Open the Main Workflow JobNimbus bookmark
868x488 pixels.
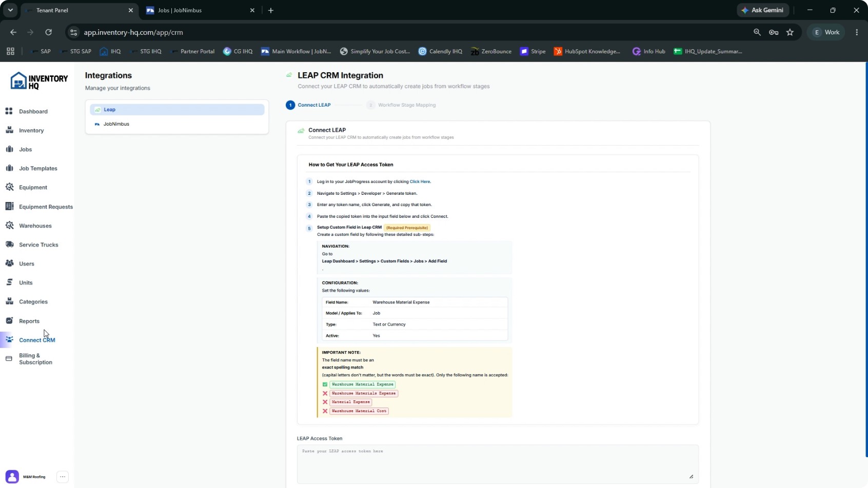(297, 51)
